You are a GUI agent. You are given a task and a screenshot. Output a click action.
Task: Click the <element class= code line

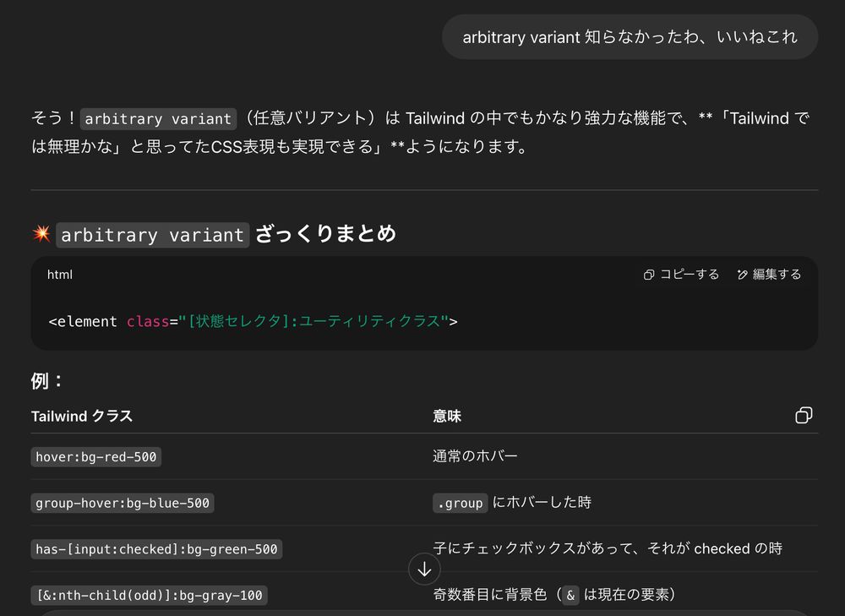[253, 322]
